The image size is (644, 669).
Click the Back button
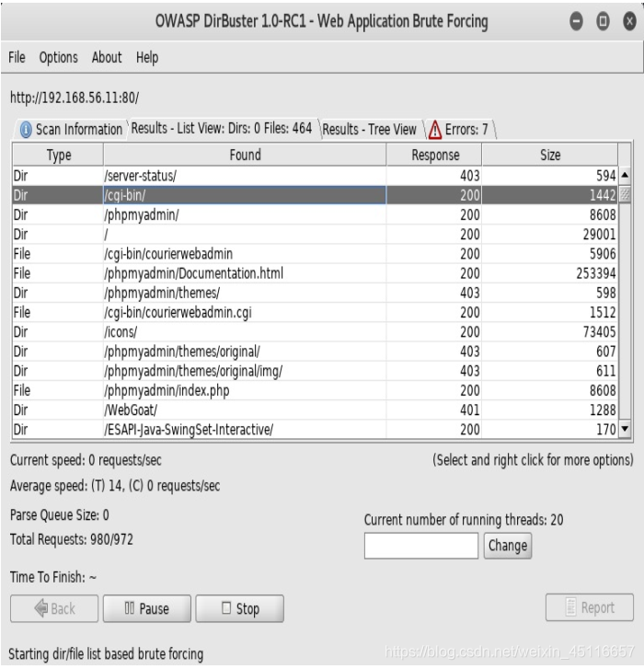54,609
